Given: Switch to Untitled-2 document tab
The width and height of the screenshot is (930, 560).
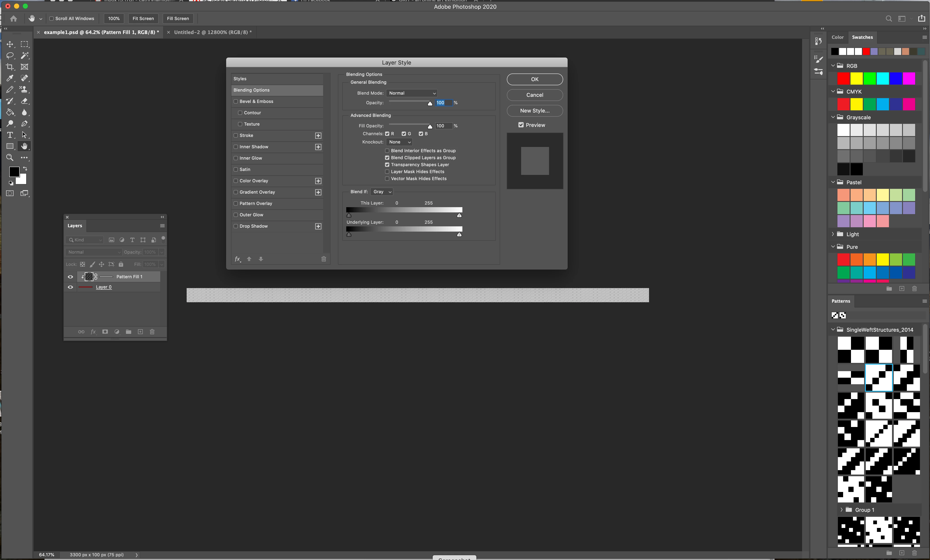Looking at the screenshot, I should pyautogui.click(x=212, y=32).
